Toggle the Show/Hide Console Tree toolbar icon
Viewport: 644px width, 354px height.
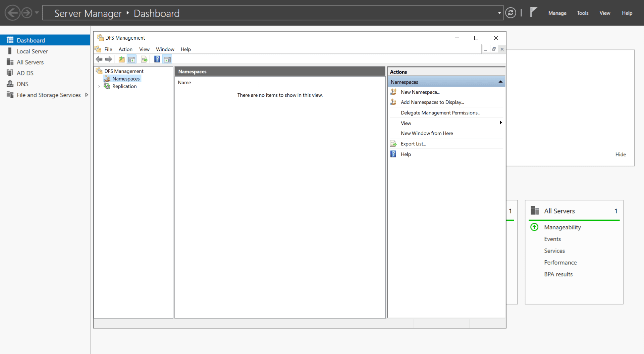click(x=132, y=59)
